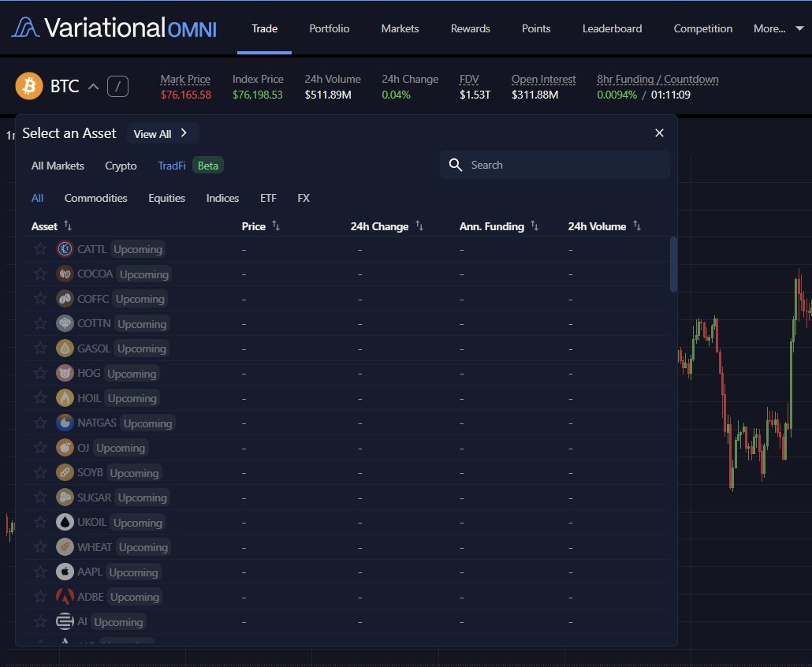Favorite CATTL with its star

pos(40,249)
